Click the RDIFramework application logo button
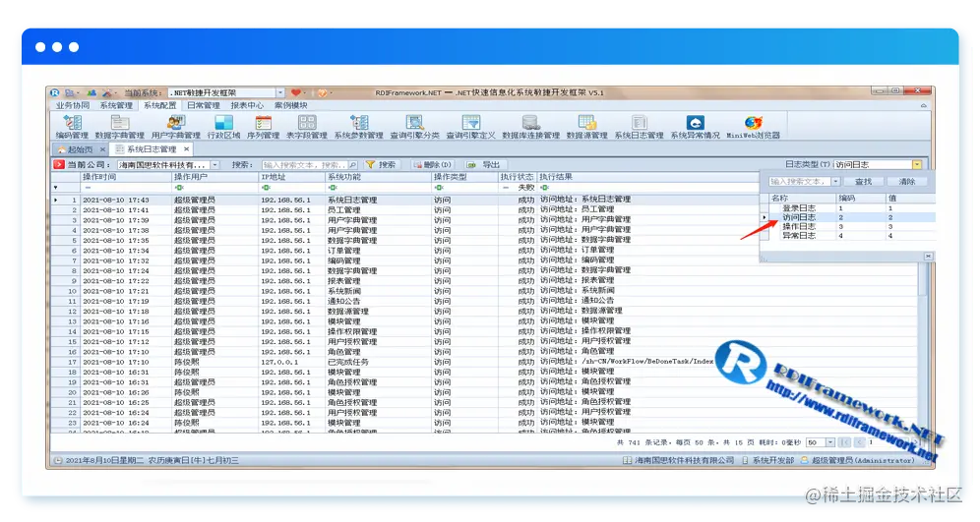The height and width of the screenshot is (522, 980). 55,92
